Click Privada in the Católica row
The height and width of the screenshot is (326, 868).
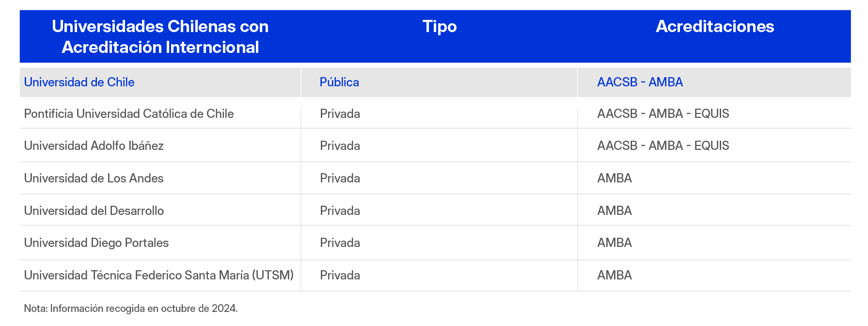click(340, 114)
